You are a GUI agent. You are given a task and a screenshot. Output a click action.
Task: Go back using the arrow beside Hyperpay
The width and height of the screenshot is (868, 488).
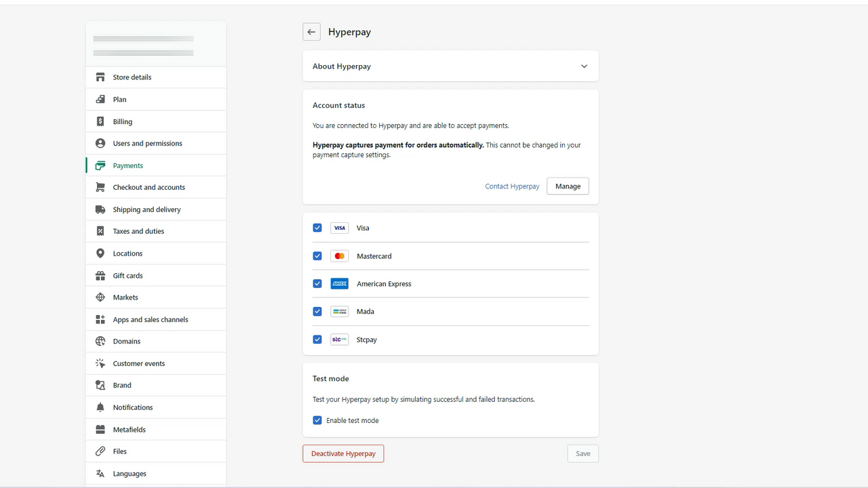(x=311, y=32)
